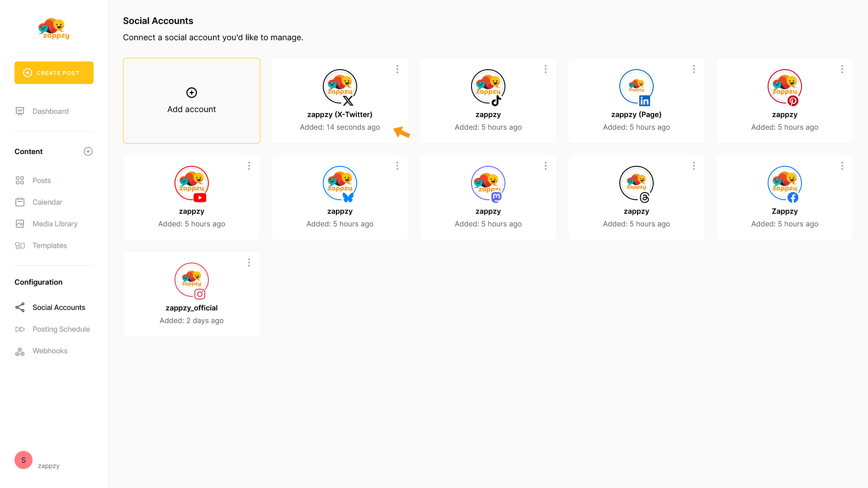The image size is (868, 488).
Task: Click the plus circle icon above Add account
Action: point(192,93)
